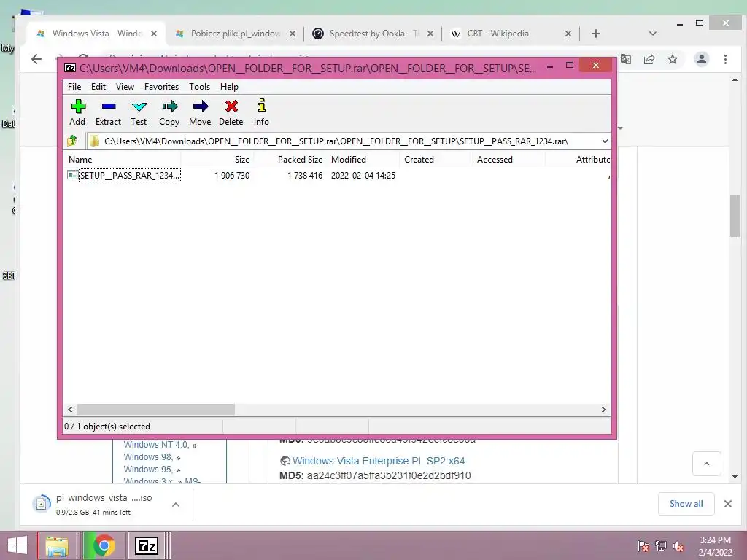Image resolution: width=747 pixels, height=560 pixels.
Task: Click Chrome's back arrow button
Action: (36, 59)
